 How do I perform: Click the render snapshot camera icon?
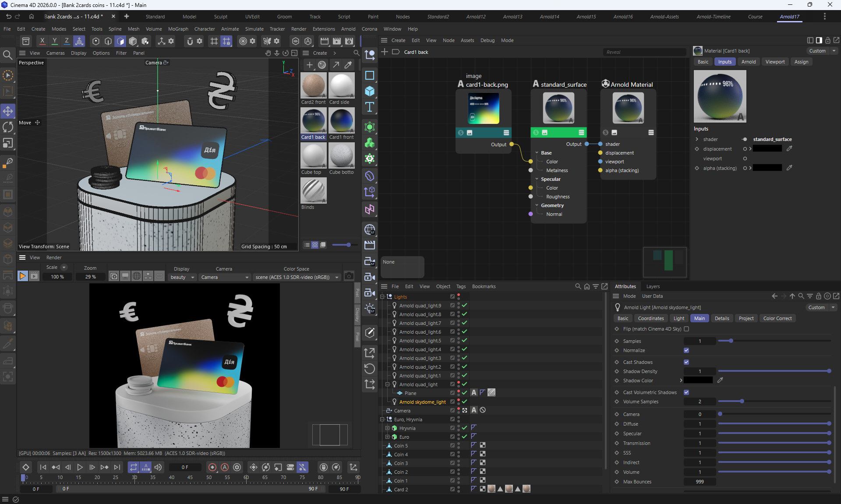[x=349, y=276]
